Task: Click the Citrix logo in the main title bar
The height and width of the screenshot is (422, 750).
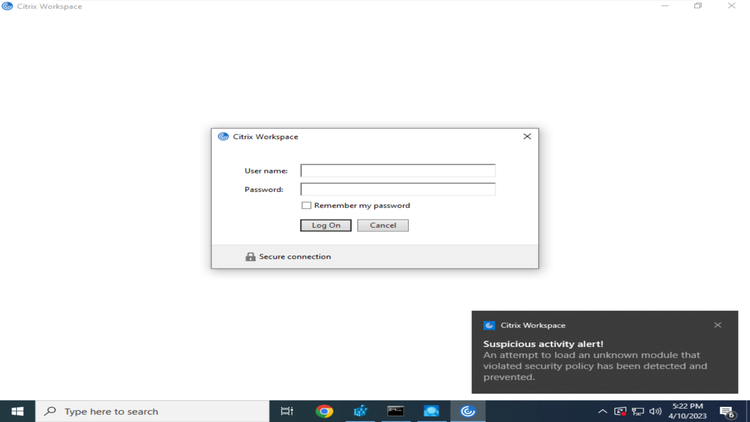Action: (x=7, y=6)
